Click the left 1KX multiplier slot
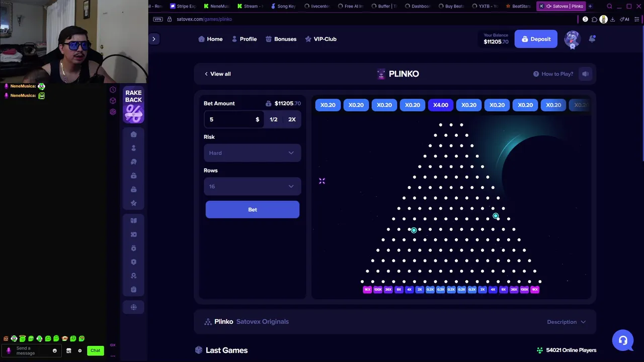 point(367,290)
